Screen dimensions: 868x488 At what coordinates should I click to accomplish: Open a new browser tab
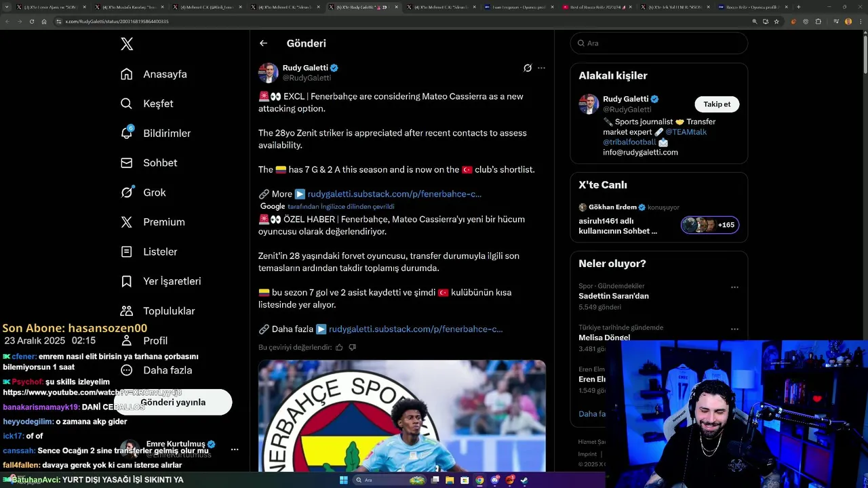pyautogui.click(x=798, y=7)
